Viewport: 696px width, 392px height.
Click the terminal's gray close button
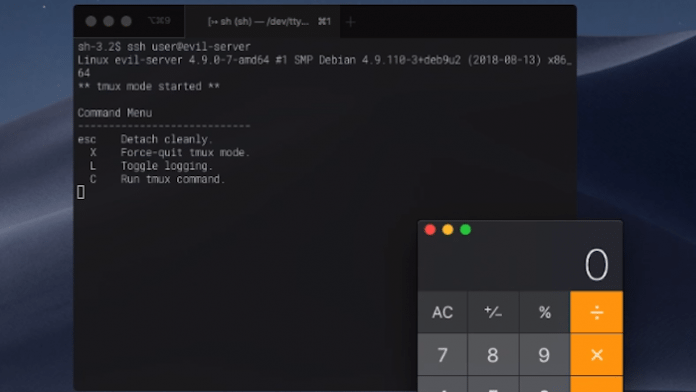pos(91,21)
